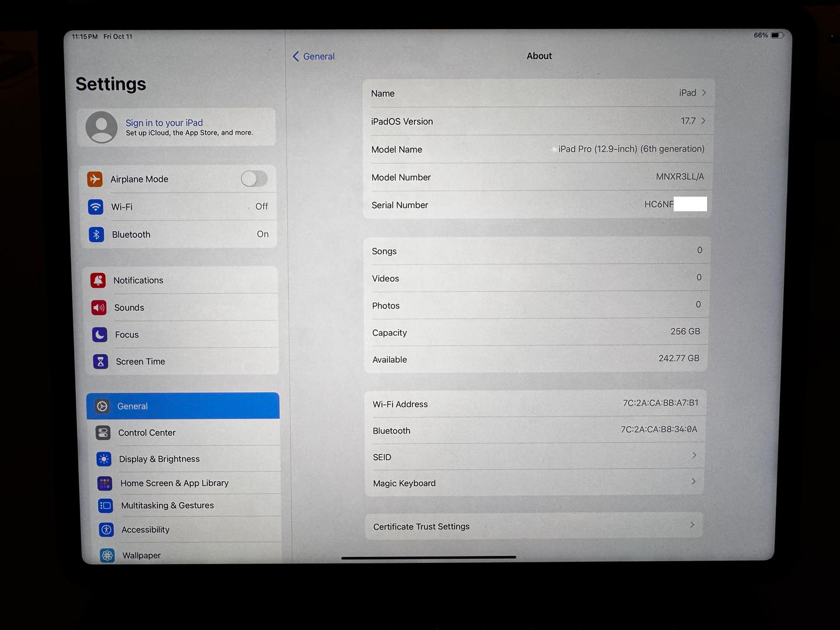Select the Screen Time hourglass icon
Viewport: 840px width, 630px height.
[100, 362]
